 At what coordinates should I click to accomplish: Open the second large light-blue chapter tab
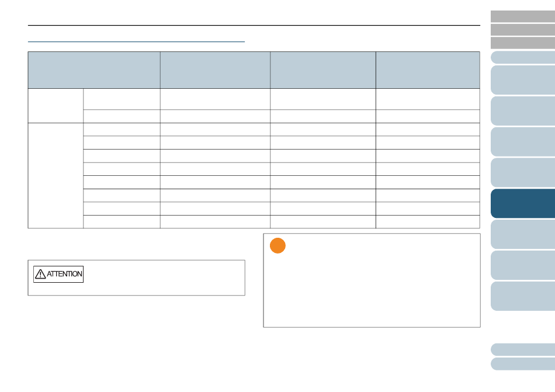[523, 111]
